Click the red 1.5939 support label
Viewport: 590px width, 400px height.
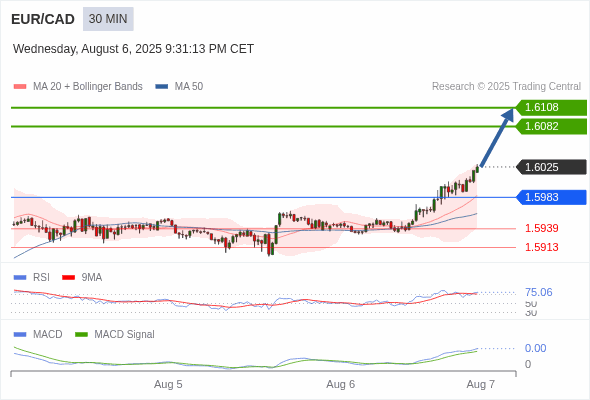[x=541, y=228]
